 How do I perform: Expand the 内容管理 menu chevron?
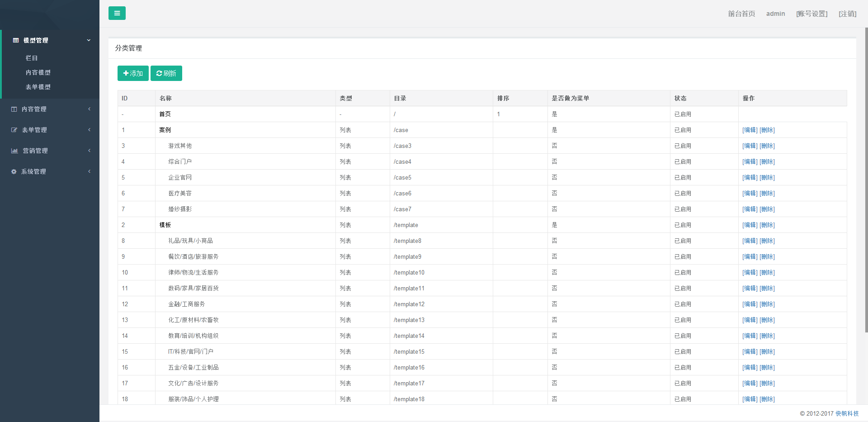89,109
